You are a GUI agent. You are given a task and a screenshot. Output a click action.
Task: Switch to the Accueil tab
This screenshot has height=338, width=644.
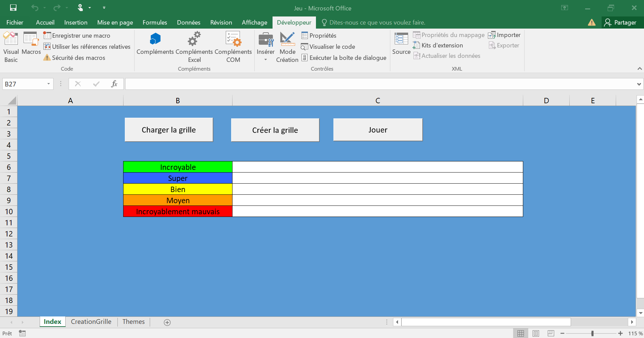pos(45,23)
